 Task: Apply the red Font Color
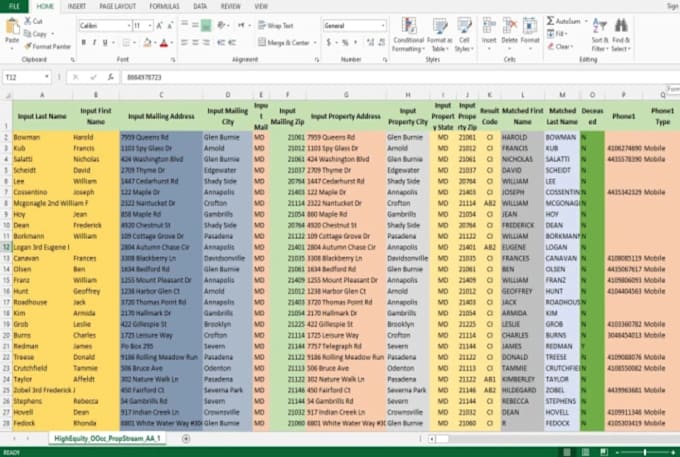[x=164, y=42]
